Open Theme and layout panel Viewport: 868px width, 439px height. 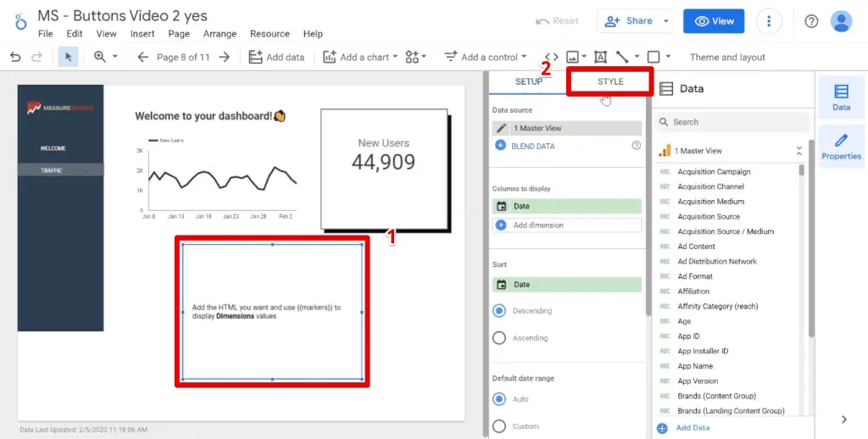(x=727, y=57)
